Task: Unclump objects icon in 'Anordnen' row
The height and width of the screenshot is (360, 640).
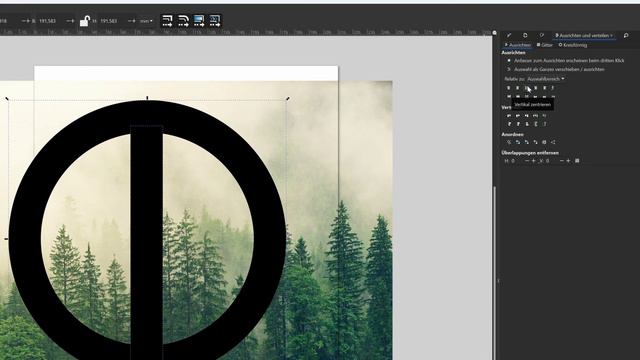Action: 553,142
